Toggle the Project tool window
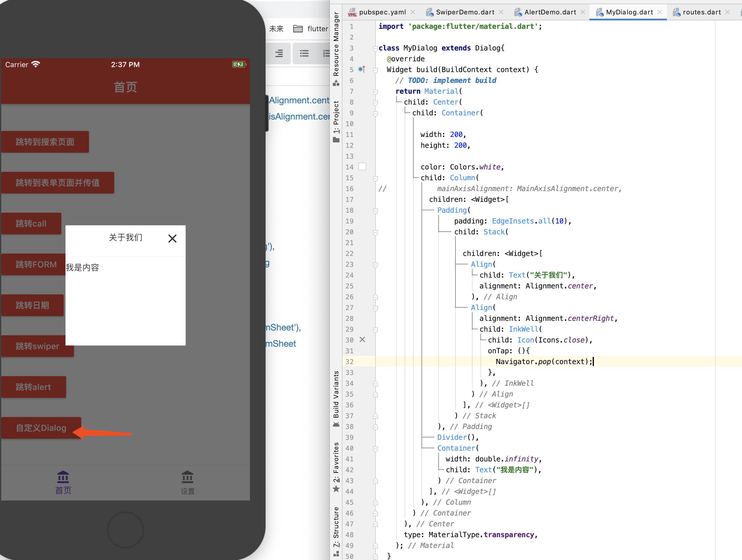This screenshot has height=560, width=742. (336, 121)
